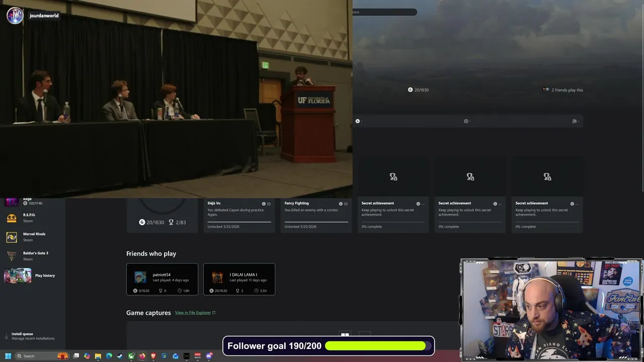
Task: Click the locked trophy icon on the second secret achievement
Action: pos(470,177)
